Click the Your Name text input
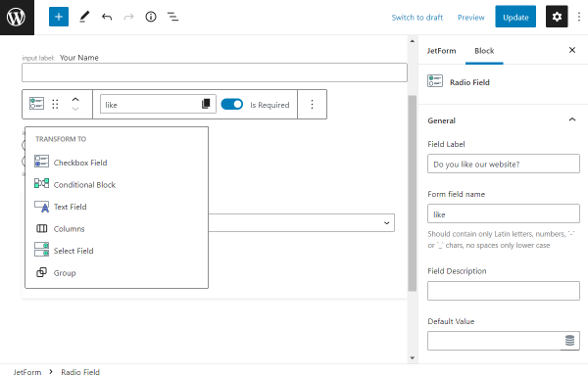The height and width of the screenshot is (377, 588). 215,72
